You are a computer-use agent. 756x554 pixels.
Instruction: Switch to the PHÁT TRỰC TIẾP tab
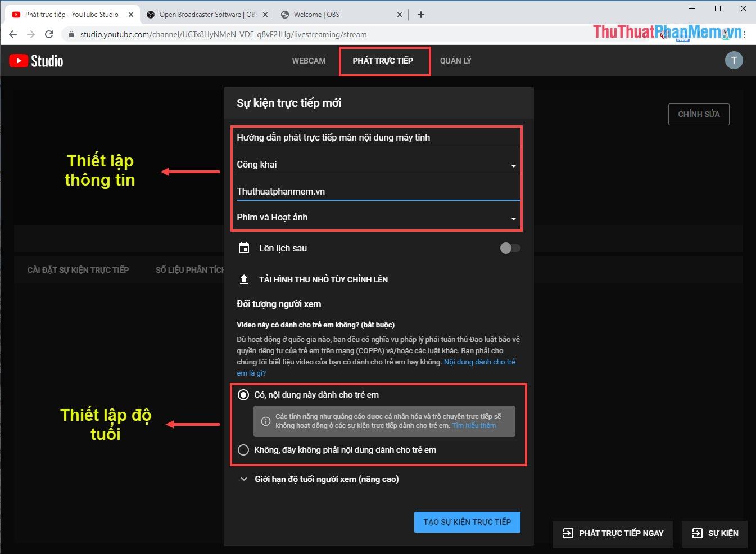click(383, 61)
